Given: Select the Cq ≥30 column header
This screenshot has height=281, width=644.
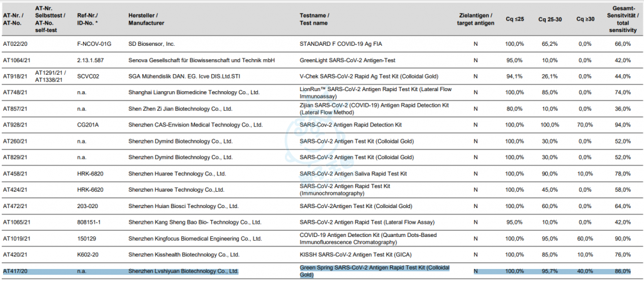Looking at the screenshot, I should click(x=585, y=19).
